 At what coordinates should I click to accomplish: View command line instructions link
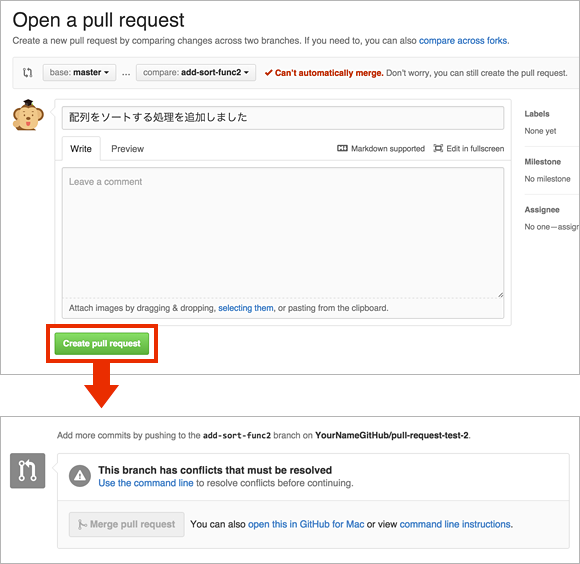[x=455, y=524]
